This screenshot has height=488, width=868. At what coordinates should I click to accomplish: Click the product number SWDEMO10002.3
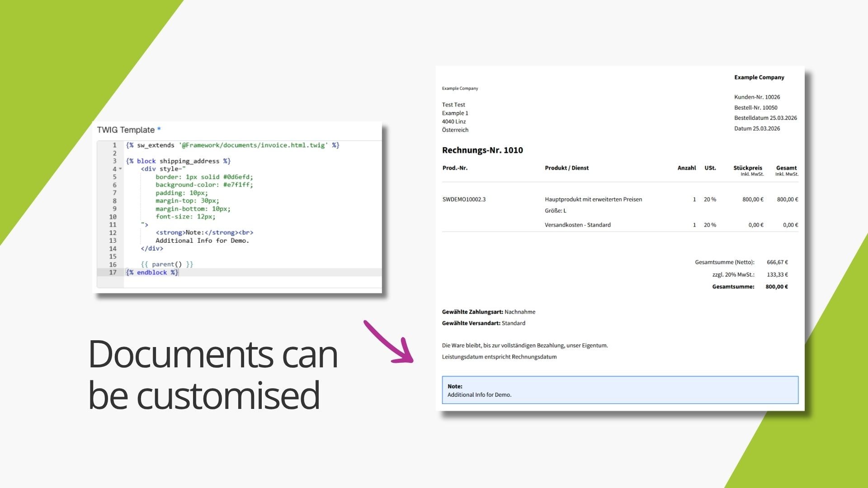(464, 199)
